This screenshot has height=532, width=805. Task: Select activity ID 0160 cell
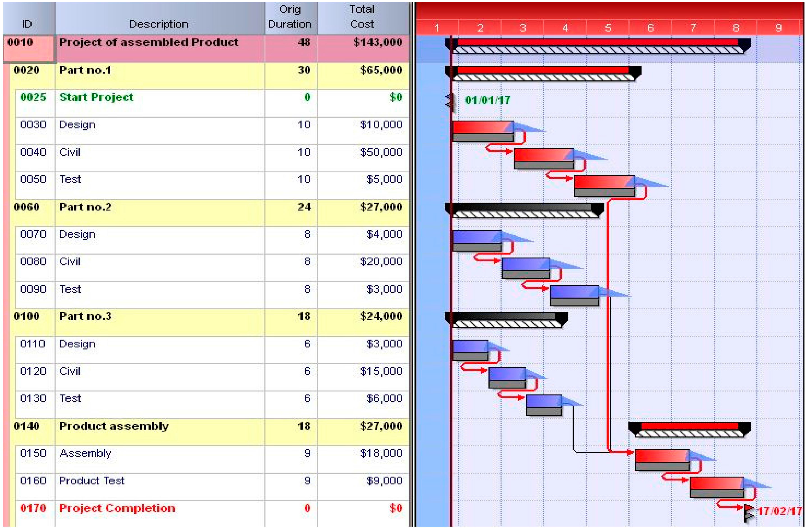pyautogui.click(x=33, y=481)
